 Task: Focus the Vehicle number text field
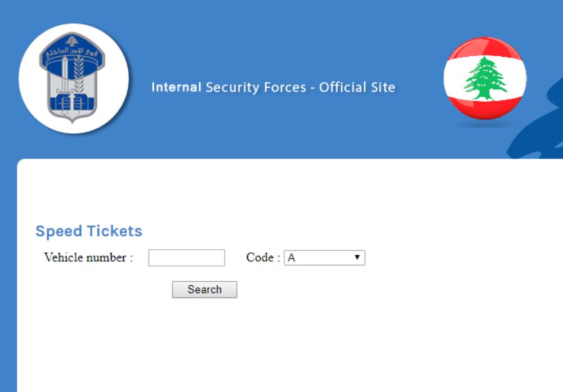tap(186, 258)
